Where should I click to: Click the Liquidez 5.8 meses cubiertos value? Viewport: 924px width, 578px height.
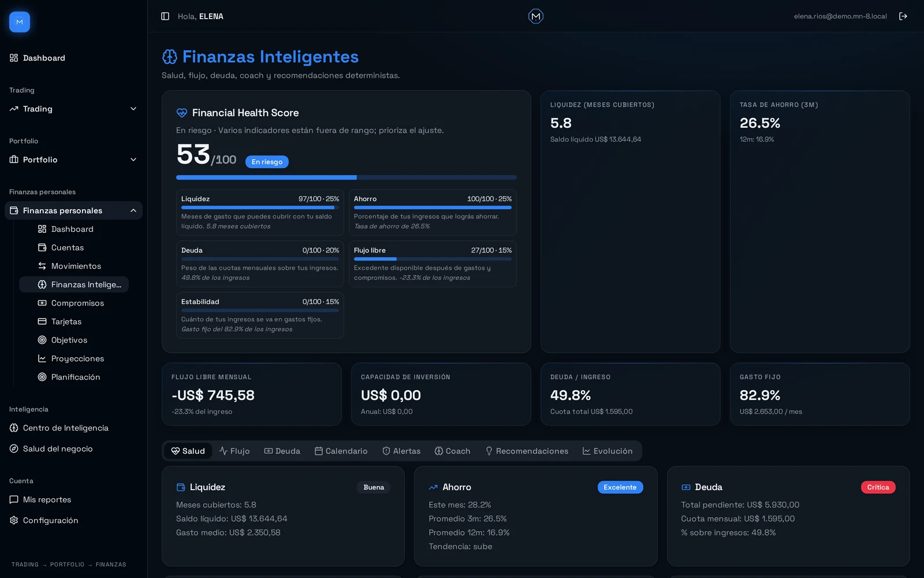[x=561, y=123]
